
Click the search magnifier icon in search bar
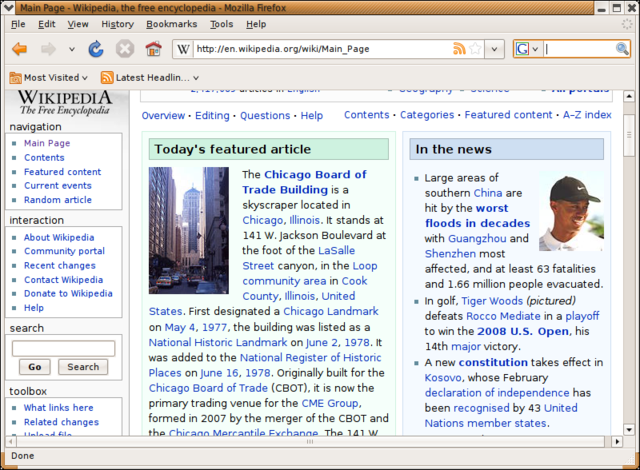click(x=621, y=49)
